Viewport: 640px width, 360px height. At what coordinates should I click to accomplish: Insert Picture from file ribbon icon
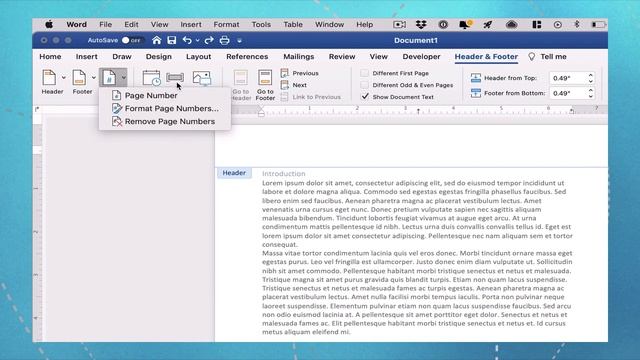pos(202,78)
